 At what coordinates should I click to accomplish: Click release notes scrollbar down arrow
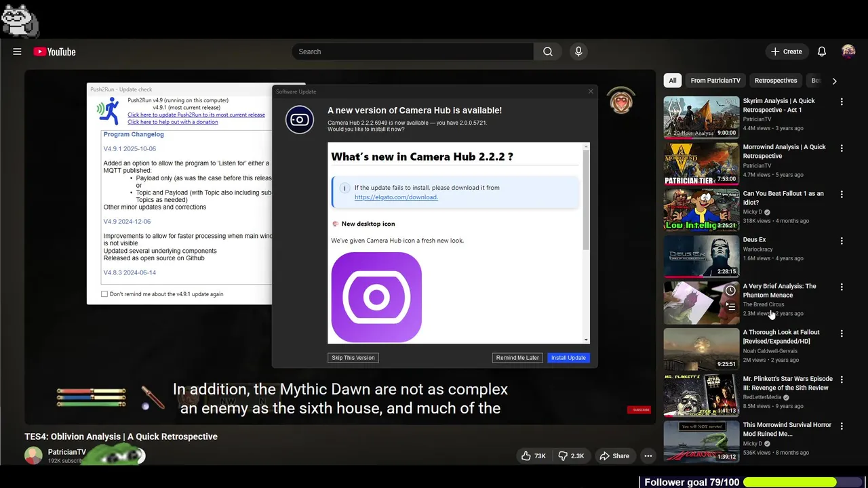click(586, 340)
